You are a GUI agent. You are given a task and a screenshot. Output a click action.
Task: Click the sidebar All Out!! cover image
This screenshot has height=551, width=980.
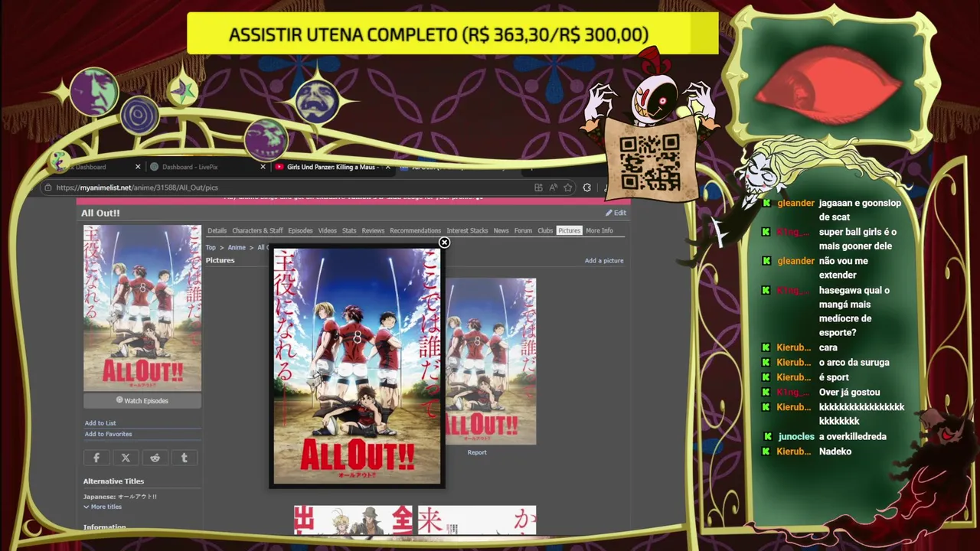(142, 308)
